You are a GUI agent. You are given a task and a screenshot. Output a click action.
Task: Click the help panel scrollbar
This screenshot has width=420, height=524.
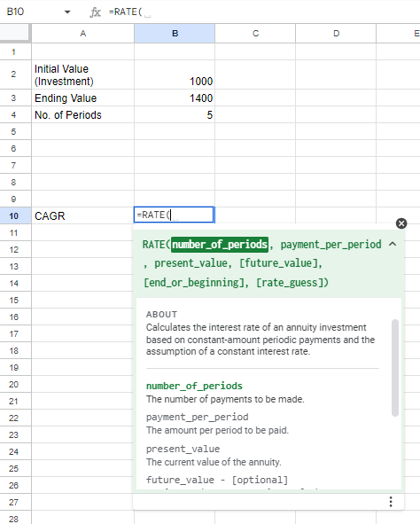394,368
